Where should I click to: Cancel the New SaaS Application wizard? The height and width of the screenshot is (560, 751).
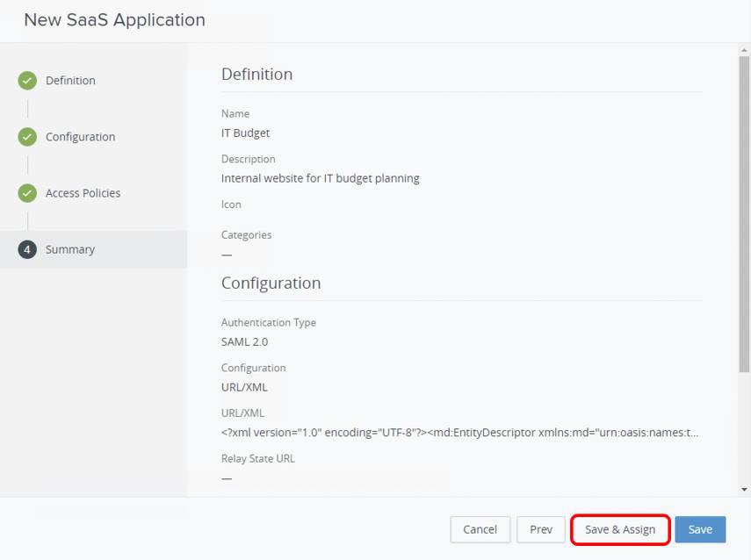[x=480, y=529]
